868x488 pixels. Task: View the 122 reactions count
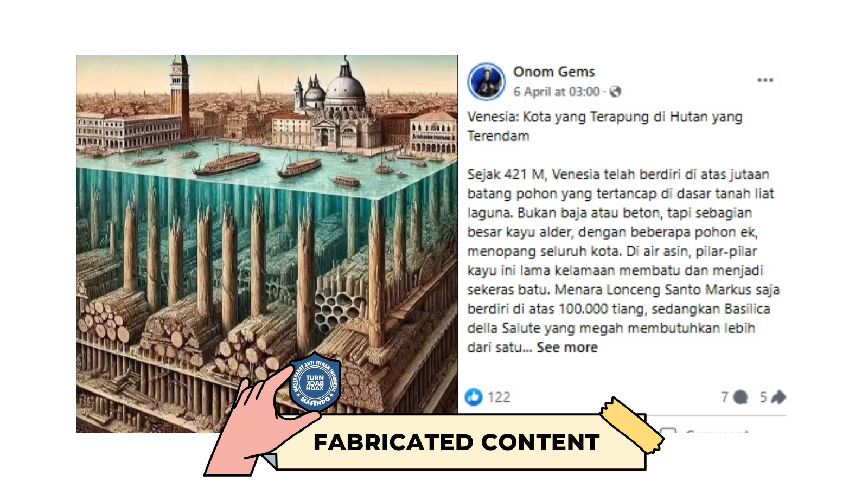[x=499, y=397]
